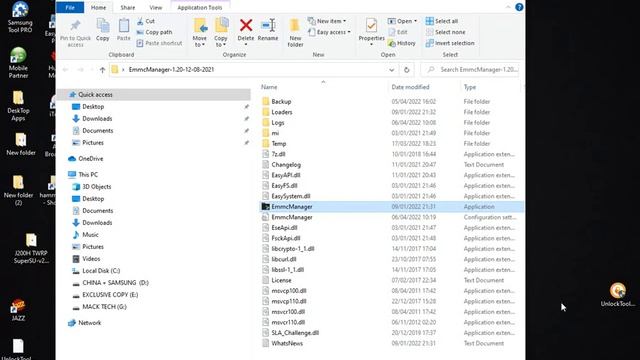Open JAZZ desktop shortcut
640x360 pixels.
tap(18, 310)
